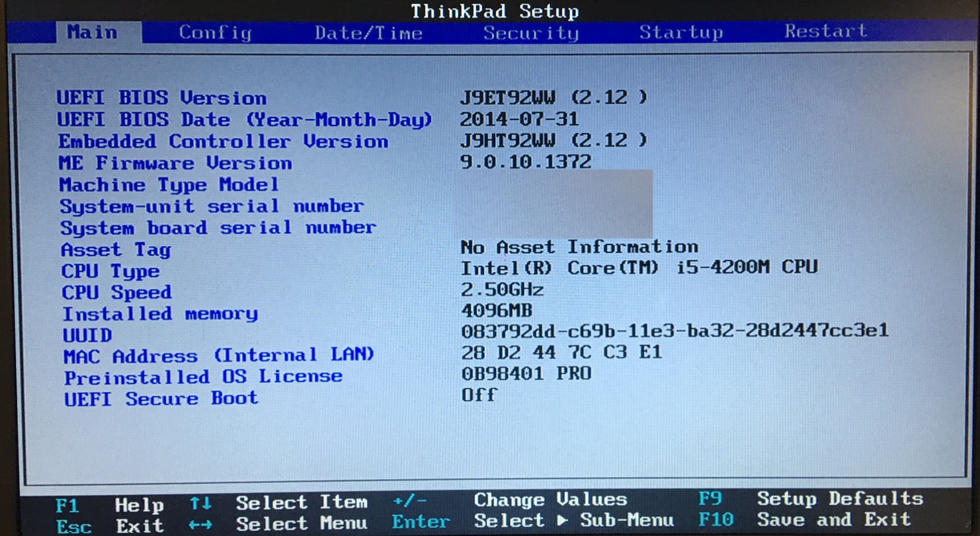Click the Select Sub-Menu legend text

[574, 521]
